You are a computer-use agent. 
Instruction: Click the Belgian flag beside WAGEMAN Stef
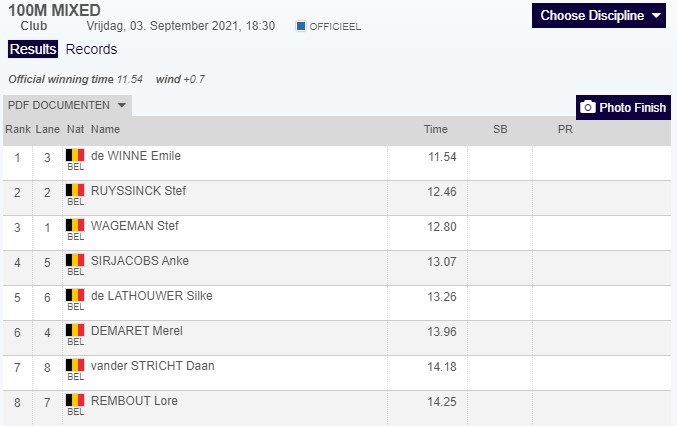75,226
